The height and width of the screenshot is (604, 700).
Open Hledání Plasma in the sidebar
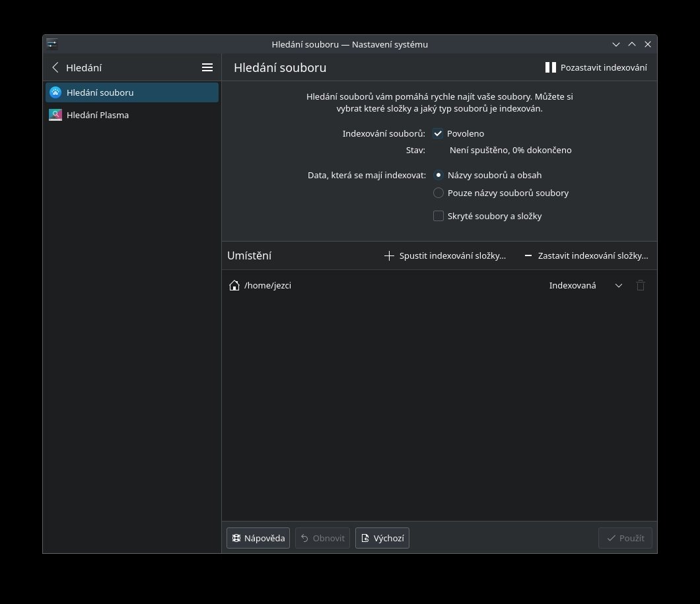coord(131,115)
